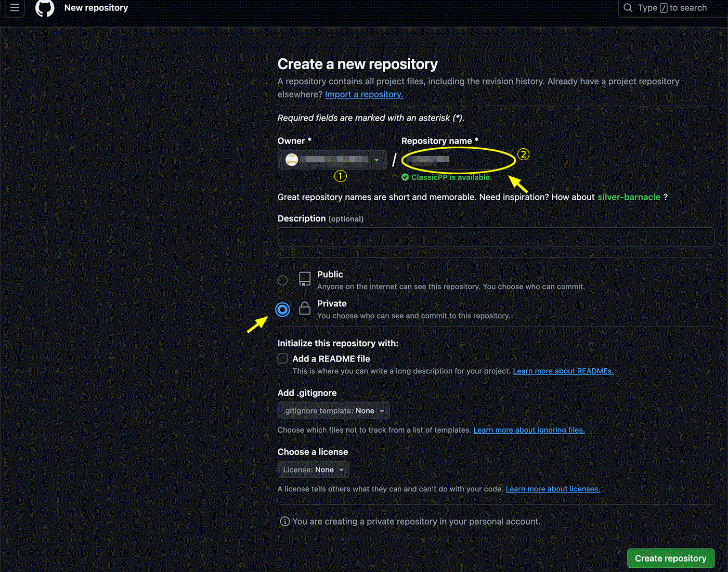Use the silver-barnacle name suggestion
Viewport: 728px width, 572px height.
[x=629, y=197]
